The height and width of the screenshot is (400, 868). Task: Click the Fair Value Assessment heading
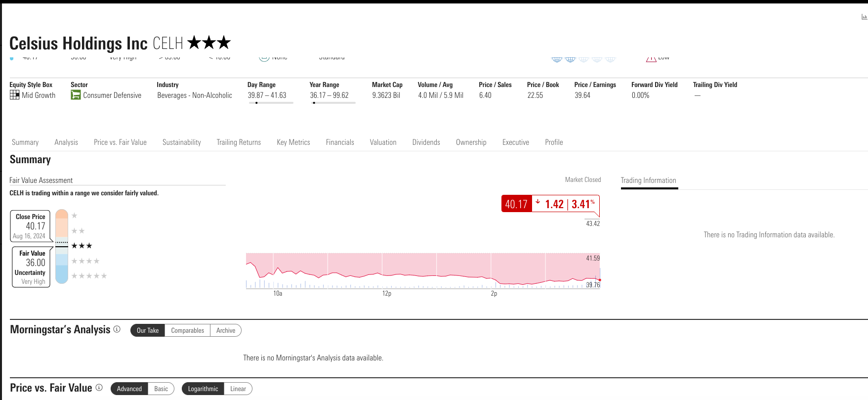(41, 180)
